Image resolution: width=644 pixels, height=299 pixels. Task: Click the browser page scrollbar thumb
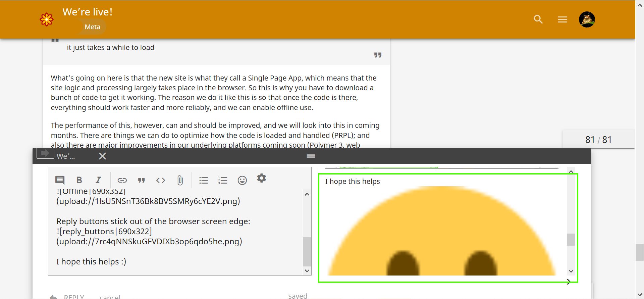pos(640,252)
